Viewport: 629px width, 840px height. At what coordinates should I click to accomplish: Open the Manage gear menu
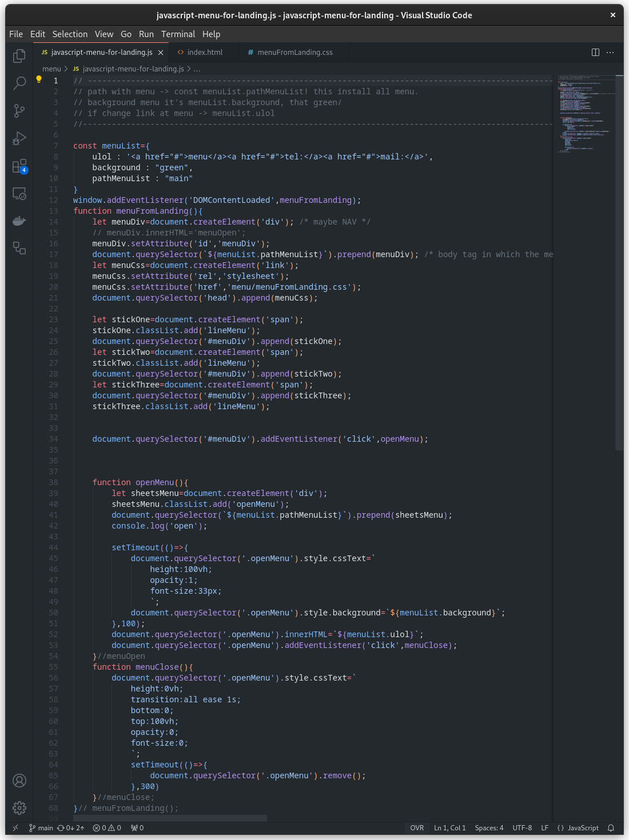[x=19, y=807]
